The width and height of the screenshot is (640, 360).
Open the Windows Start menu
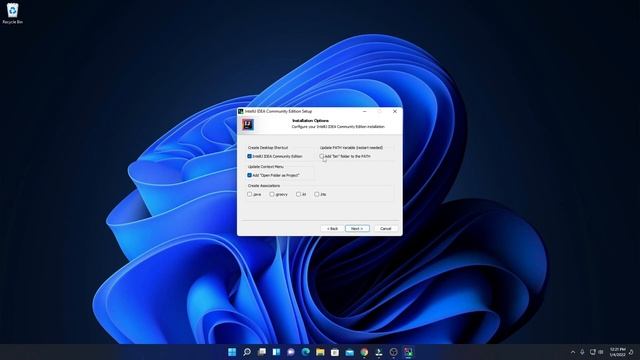pos(232,352)
